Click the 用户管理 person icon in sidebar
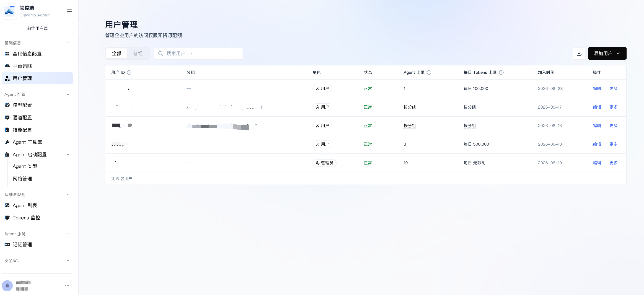The height and width of the screenshot is (295, 644). pos(7,78)
